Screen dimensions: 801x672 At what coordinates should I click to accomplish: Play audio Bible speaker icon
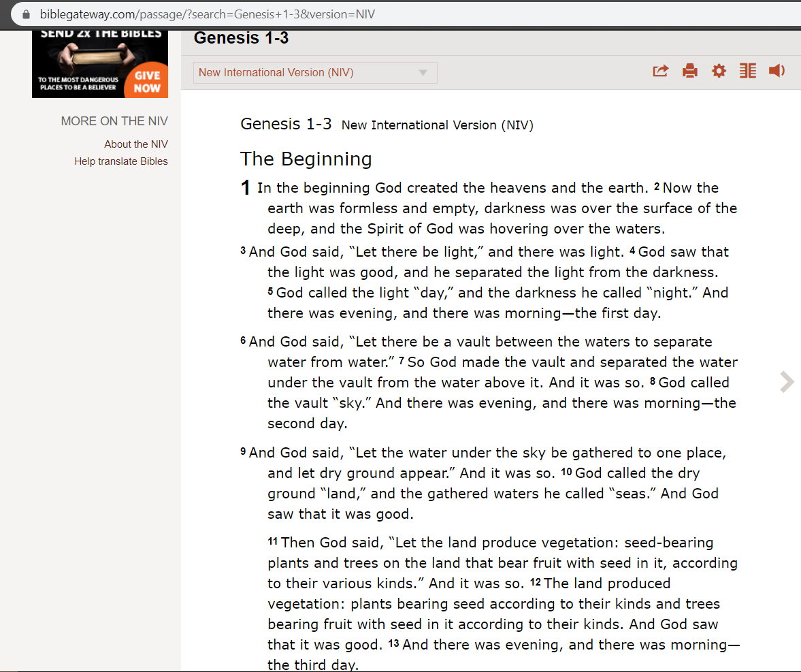point(777,71)
